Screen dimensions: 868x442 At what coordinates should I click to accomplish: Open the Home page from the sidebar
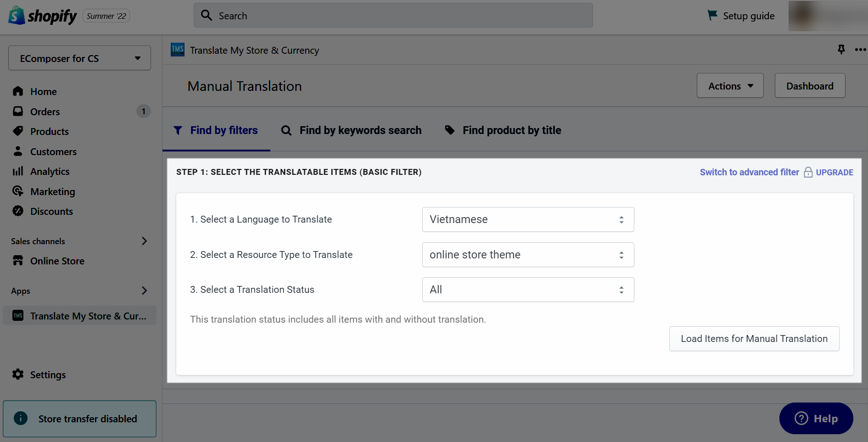pyautogui.click(x=43, y=91)
